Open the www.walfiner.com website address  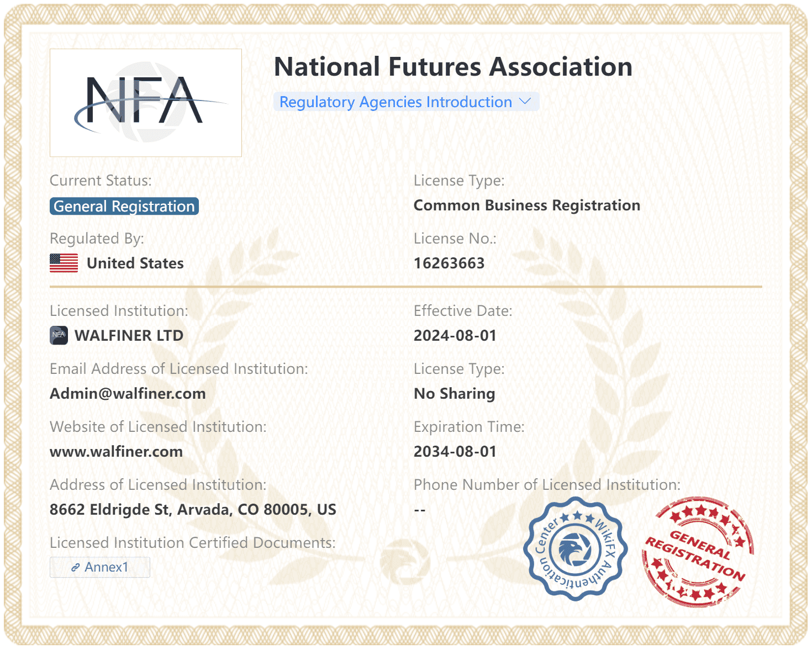click(116, 451)
